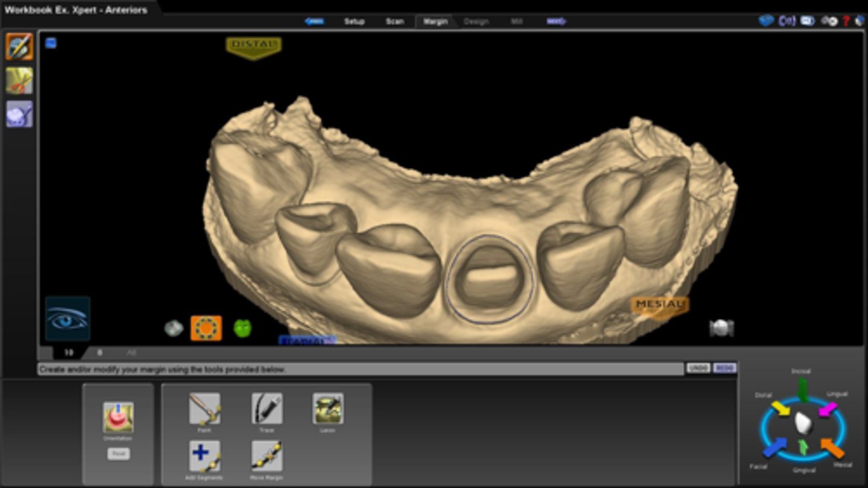Go to the Setup tab
This screenshot has height=488, width=868.
click(x=354, y=21)
